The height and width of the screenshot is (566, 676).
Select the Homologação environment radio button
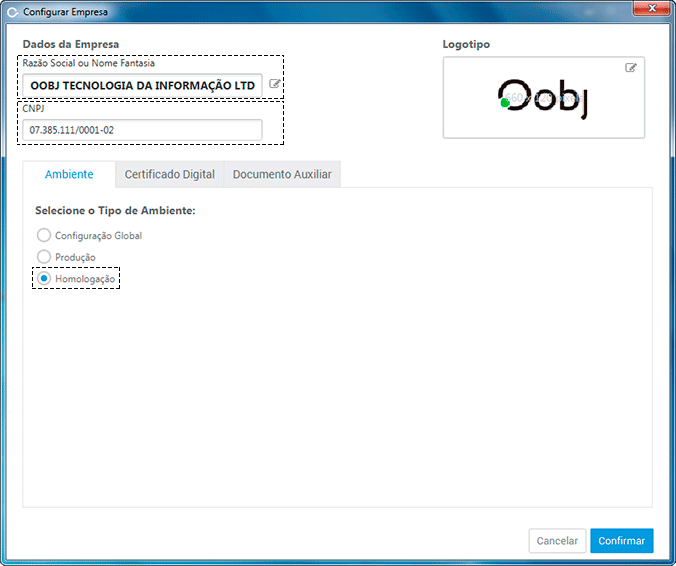coord(44,278)
